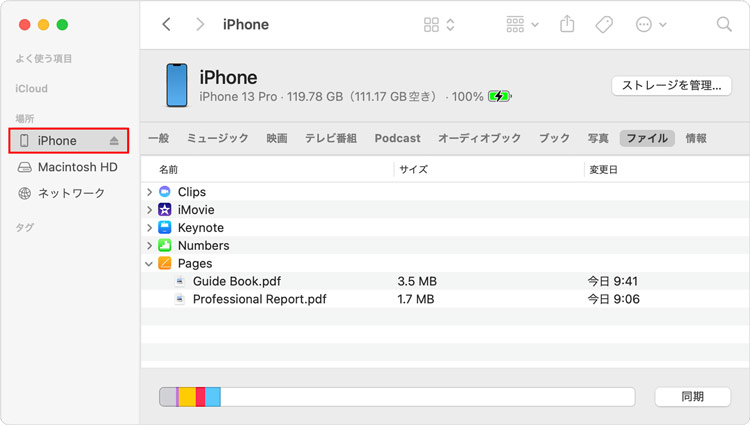
Task: Eject the iPhone from the sidebar
Action: (x=113, y=141)
